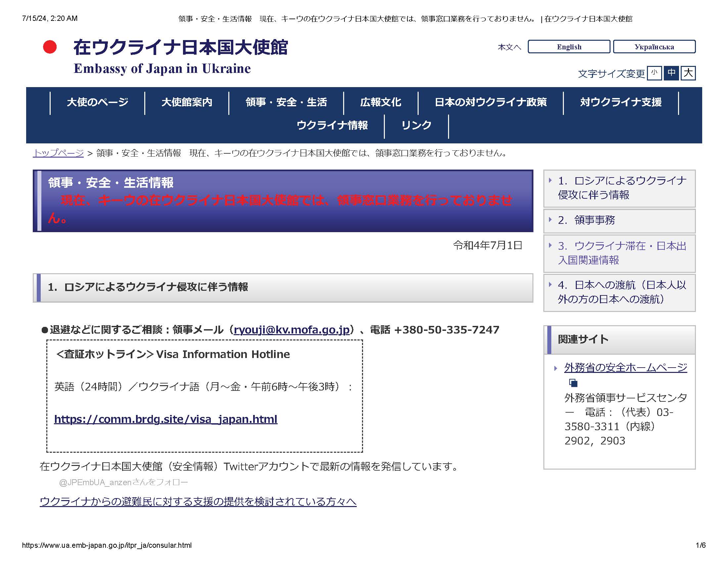Open 大使のページ menu item

97,102
